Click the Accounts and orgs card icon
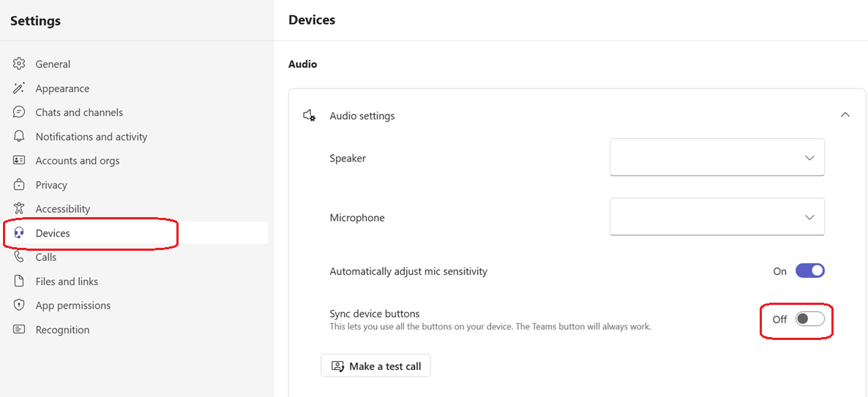 pyautogui.click(x=19, y=160)
